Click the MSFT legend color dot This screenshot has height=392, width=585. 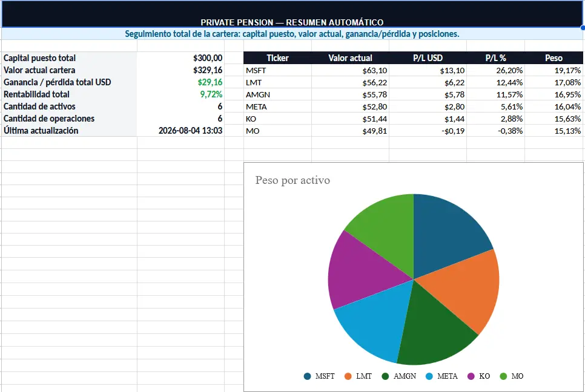pyautogui.click(x=308, y=376)
